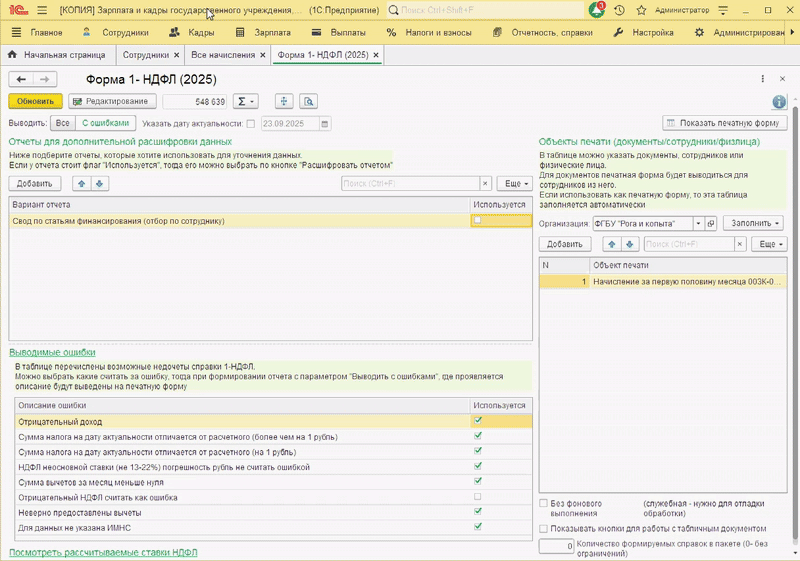Open the organization dropdown list
The height and width of the screenshot is (561, 800).
click(x=698, y=224)
